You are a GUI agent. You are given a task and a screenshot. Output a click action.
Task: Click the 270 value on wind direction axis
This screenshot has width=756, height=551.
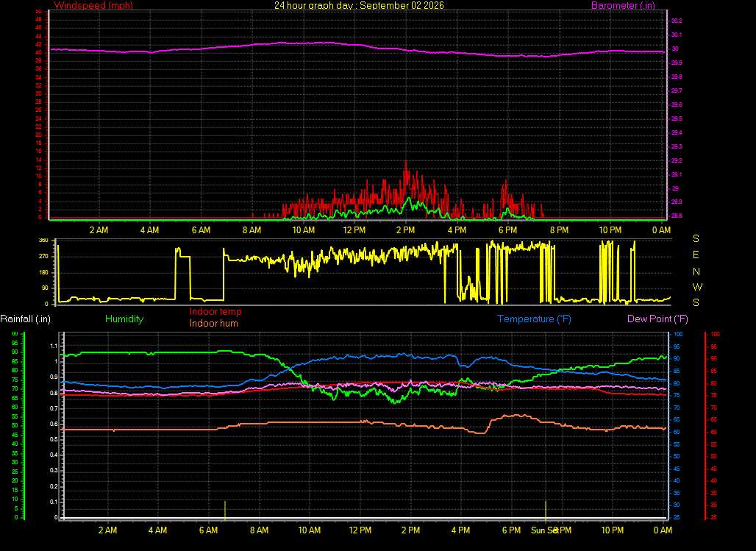click(43, 256)
